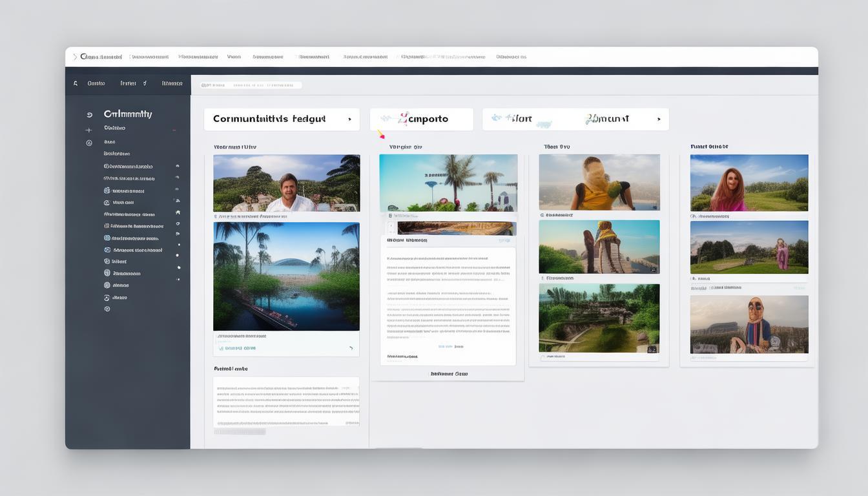Select the first tab in top menu bar
868x496 pixels.
tap(101, 57)
